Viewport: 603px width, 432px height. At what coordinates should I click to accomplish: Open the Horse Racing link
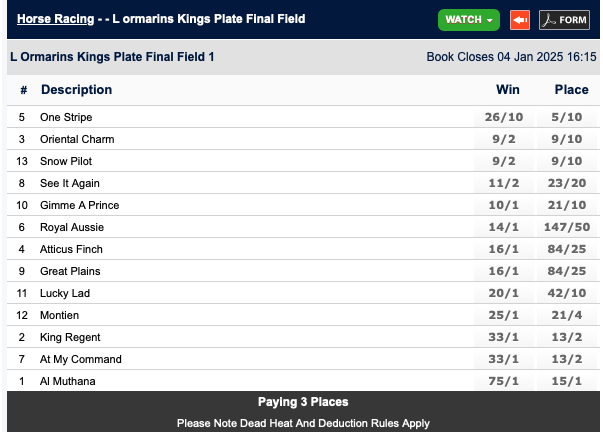point(54,19)
